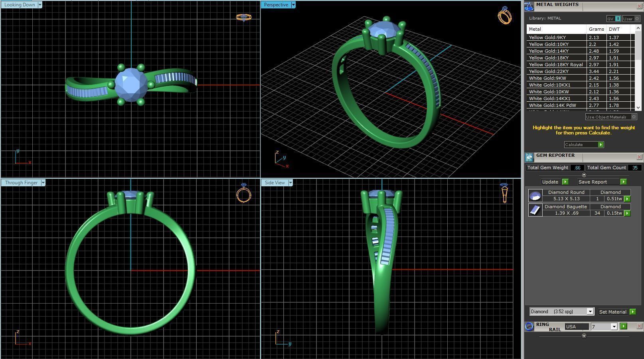Select the White Gold:14KX1 row

[x=581, y=99]
